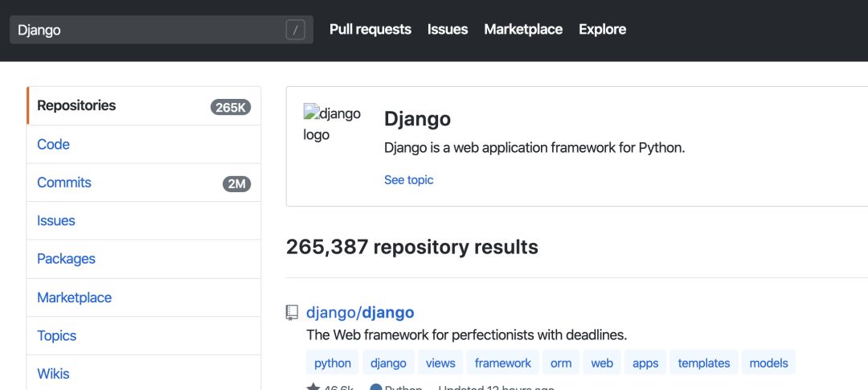The height and width of the screenshot is (390, 868).
Task: Open the django/django repository link
Action: pyautogui.click(x=360, y=313)
